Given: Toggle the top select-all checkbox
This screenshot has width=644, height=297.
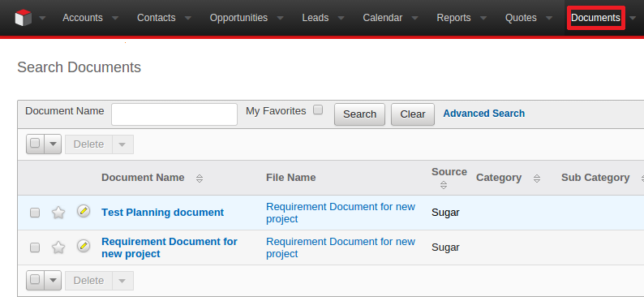Looking at the screenshot, I should coord(35,143).
